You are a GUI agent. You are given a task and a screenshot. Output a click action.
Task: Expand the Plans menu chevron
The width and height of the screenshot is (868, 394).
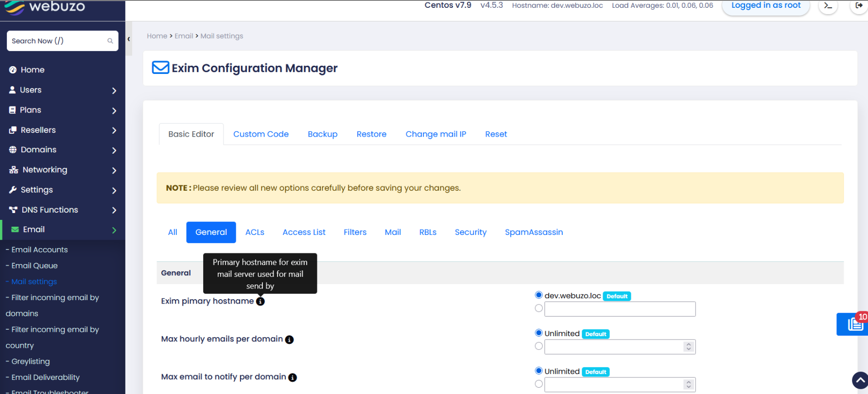point(114,110)
